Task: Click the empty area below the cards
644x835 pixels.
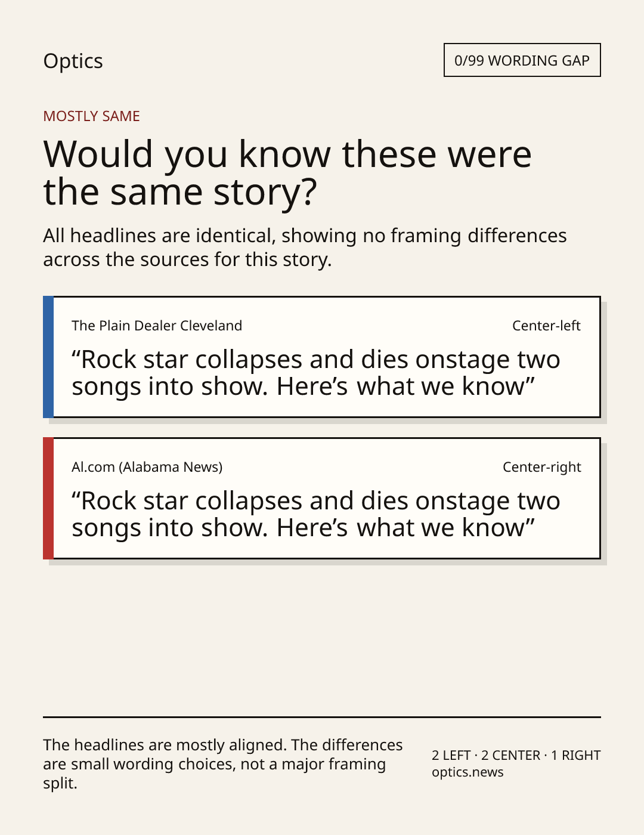Action: coord(322,638)
